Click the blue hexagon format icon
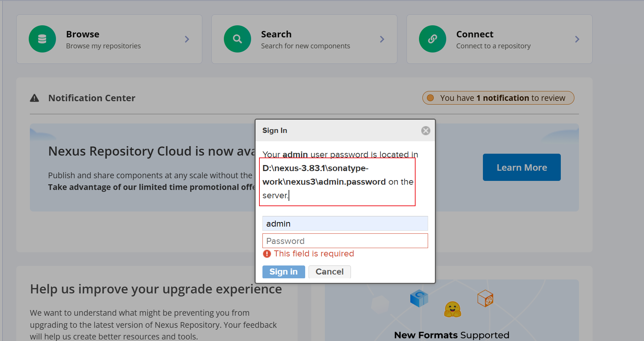Viewport: 644px width, 341px height. coord(419,298)
